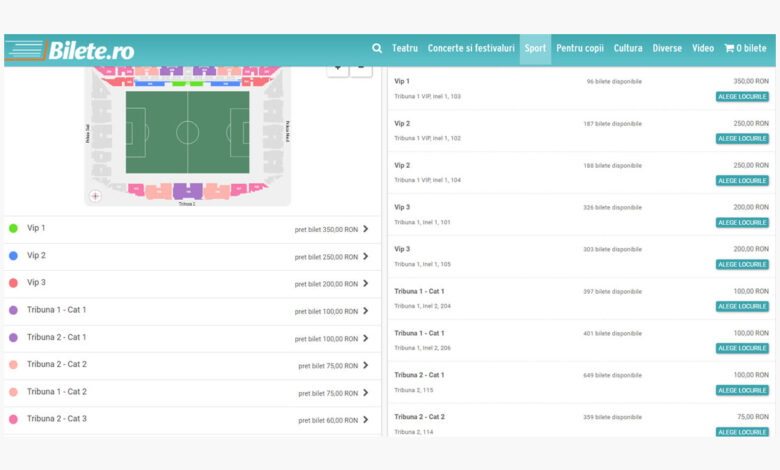Screen dimensions: 780x470
Task: Open the Teatru menu
Action: pyautogui.click(x=405, y=48)
